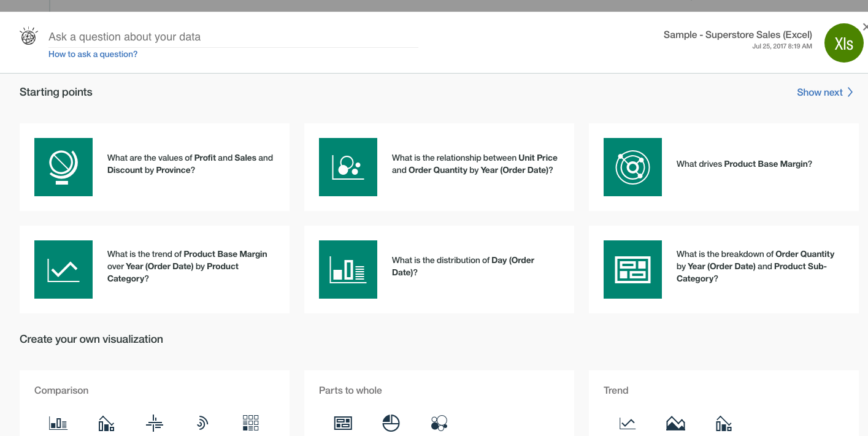868x436 pixels.
Task: Pick the line chart icon under Trend
Action: point(628,423)
